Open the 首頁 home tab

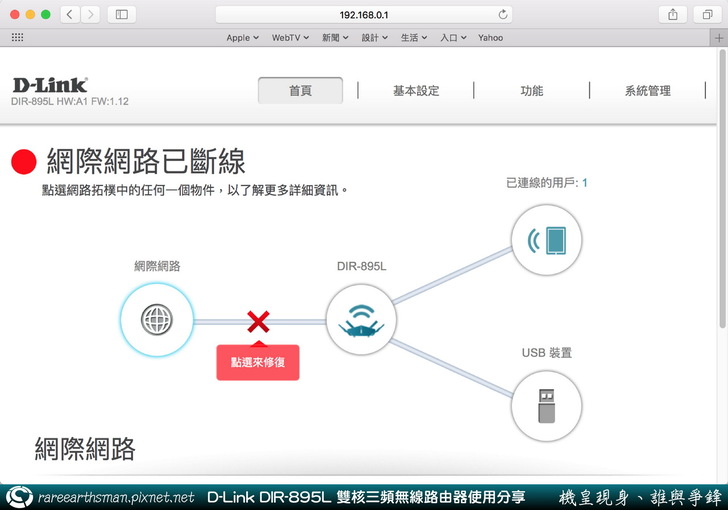[300, 91]
